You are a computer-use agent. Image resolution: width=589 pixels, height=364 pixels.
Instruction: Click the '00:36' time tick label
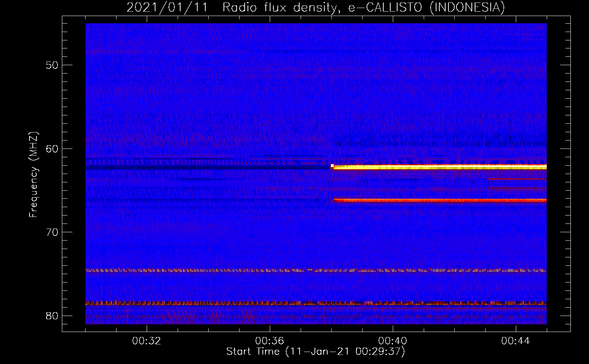(x=270, y=341)
